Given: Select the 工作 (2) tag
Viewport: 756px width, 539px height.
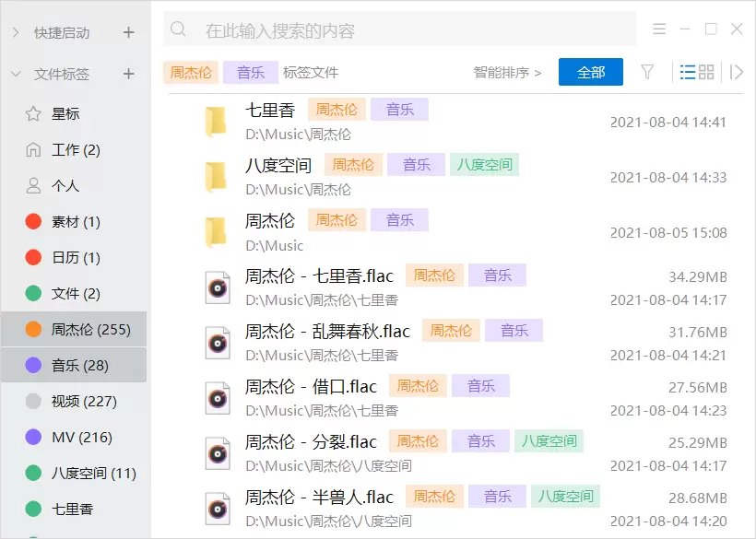Looking at the screenshot, I should coord(74,150).
